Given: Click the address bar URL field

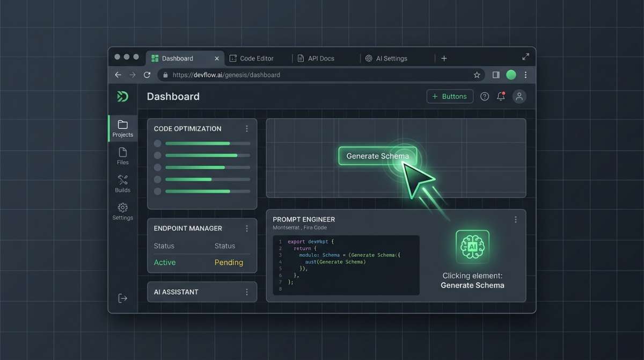Looking at the screenshot, I should (321, 75).
